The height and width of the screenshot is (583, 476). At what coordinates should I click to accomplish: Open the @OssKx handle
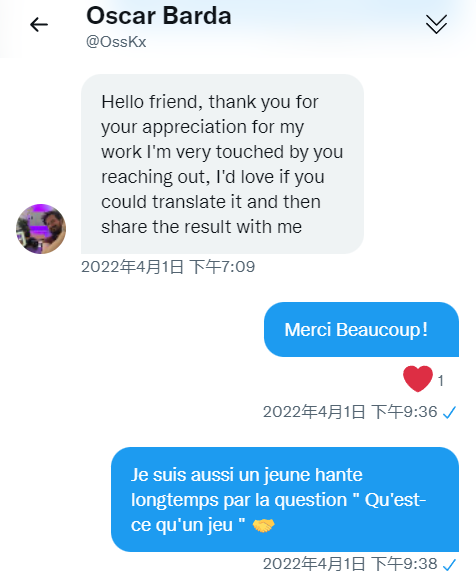116,42
